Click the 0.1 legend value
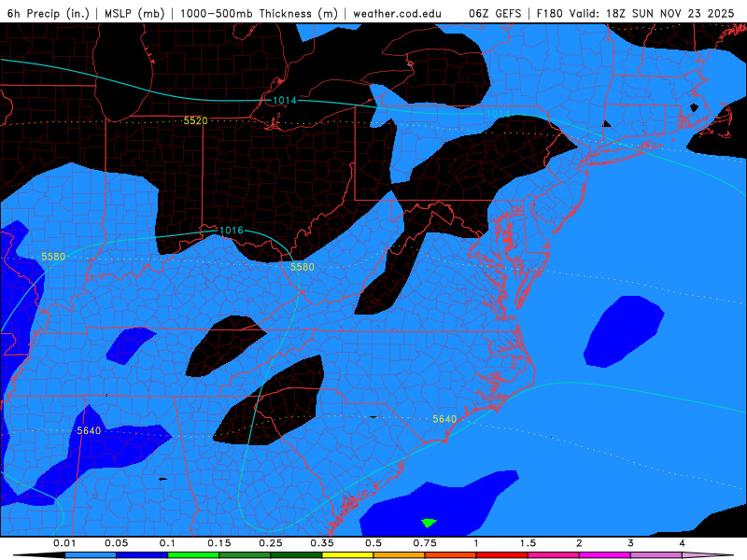The image size is (747, 560). click(x=168, y=543)
